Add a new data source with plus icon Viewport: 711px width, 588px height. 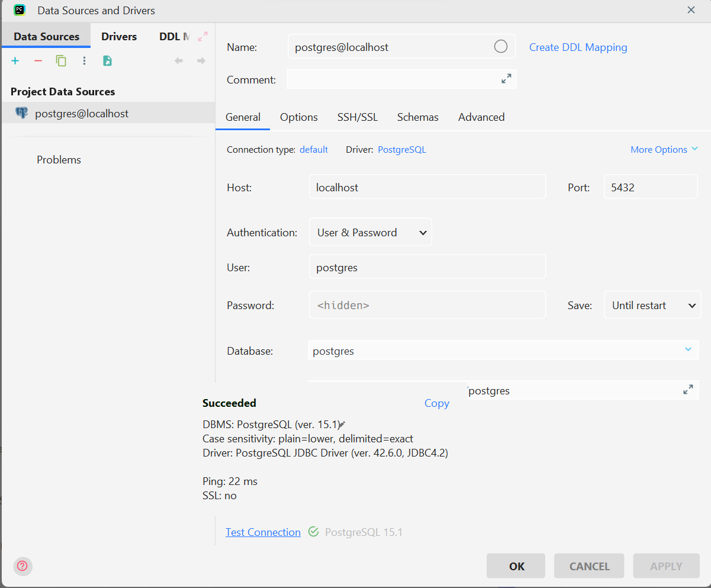(x=15, y=61)
